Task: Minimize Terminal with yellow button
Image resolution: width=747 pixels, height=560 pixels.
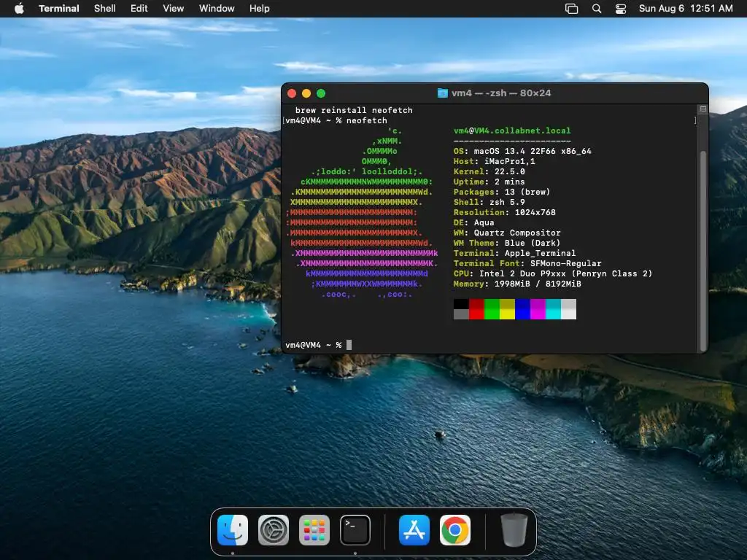Action: [x=306, y=93]
